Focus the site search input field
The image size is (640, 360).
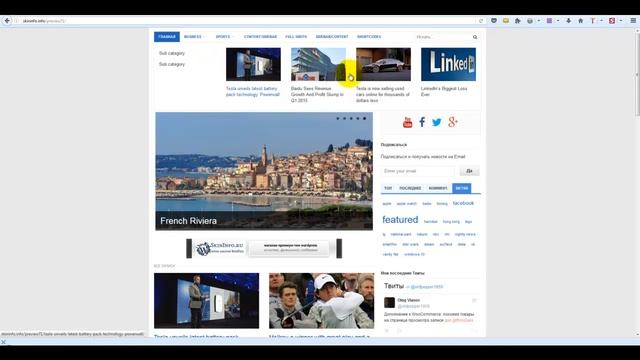(443, 37)
